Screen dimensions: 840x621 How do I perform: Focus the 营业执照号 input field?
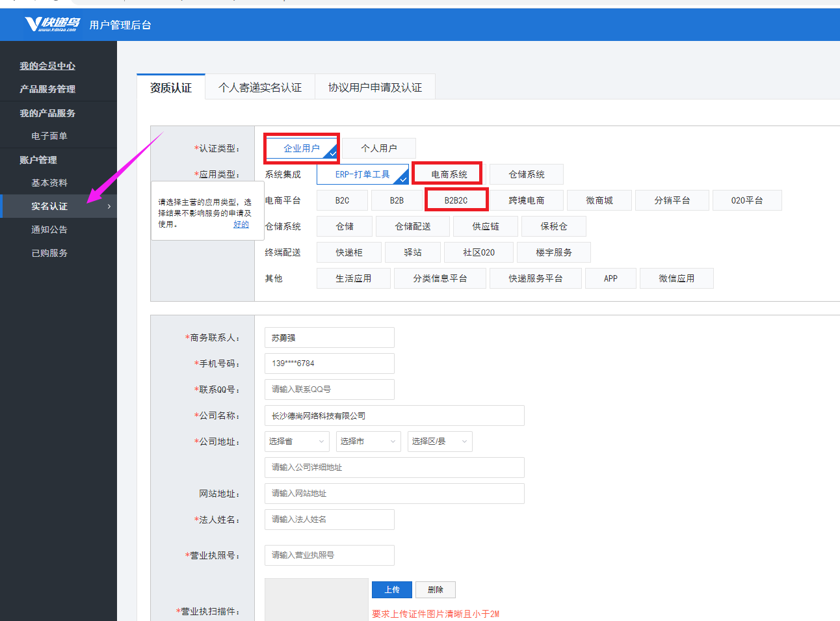(x=330, y=555)
